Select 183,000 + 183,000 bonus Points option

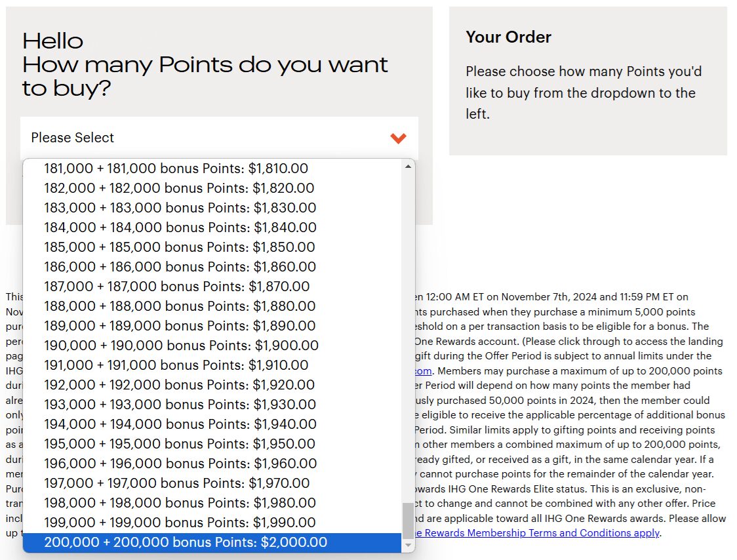pos(212,207)
